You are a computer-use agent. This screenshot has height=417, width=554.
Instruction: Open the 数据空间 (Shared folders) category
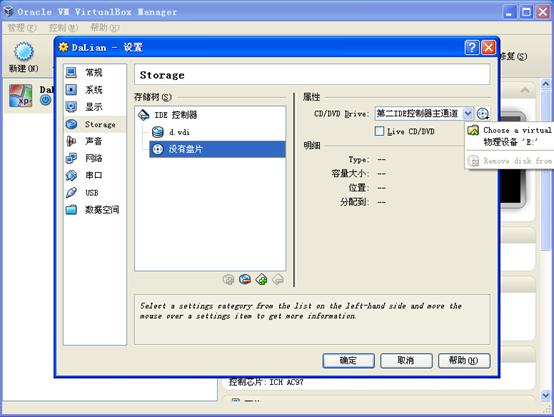coord(95,210)
